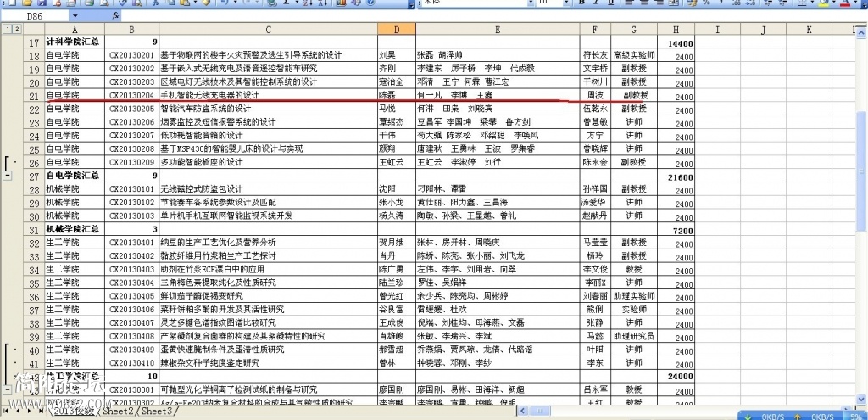This screenshot has height=420, width=868.
Task: Click cell CX20130101
Action: click(x=131, y=189)
